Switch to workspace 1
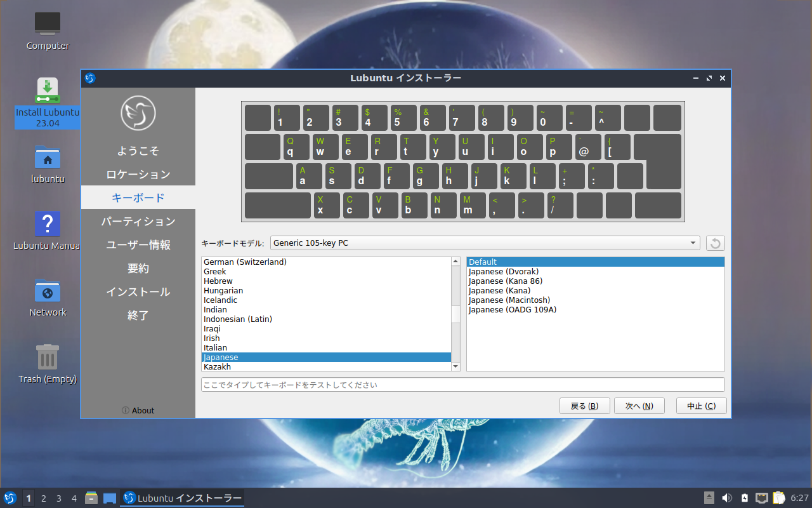812x508 pixels. 29,498
